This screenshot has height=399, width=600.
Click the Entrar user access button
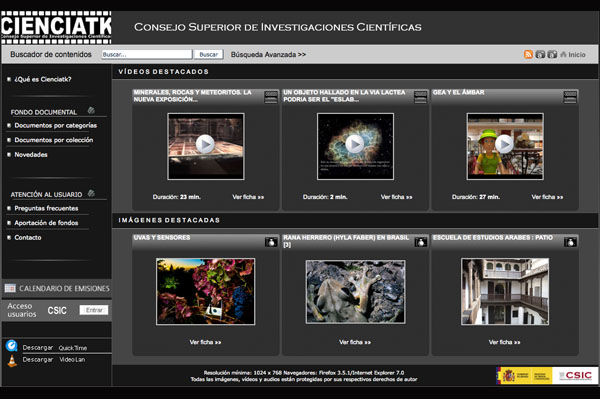point(94,310)
